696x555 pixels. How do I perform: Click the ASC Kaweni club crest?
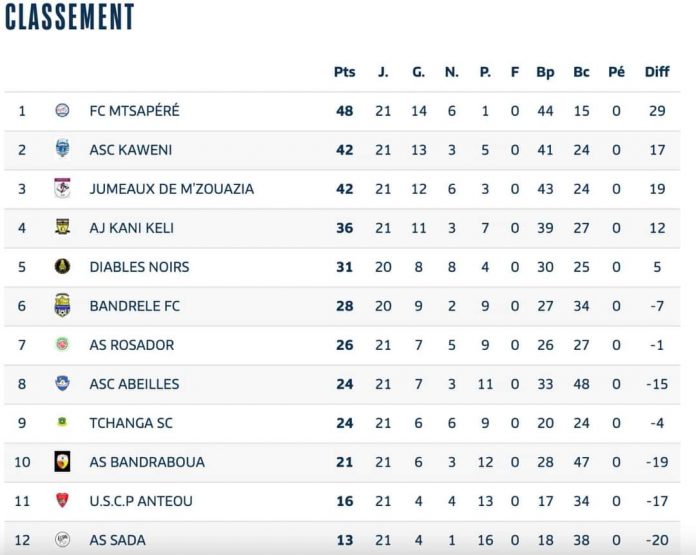click(x=62, y=148)
